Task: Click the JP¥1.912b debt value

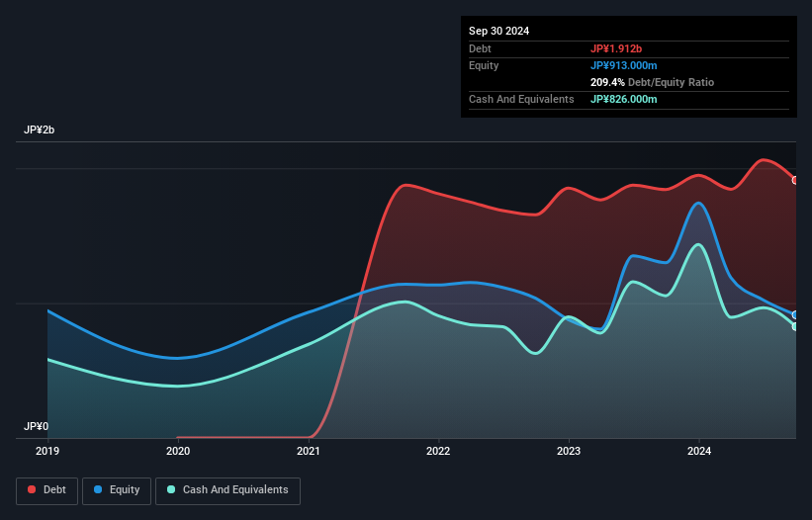Action: [616, 48]
